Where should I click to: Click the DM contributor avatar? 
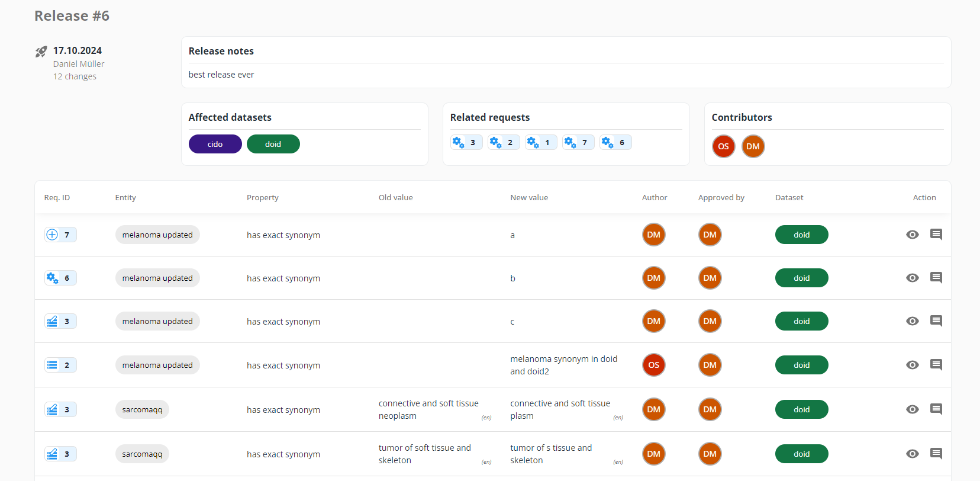753,146
